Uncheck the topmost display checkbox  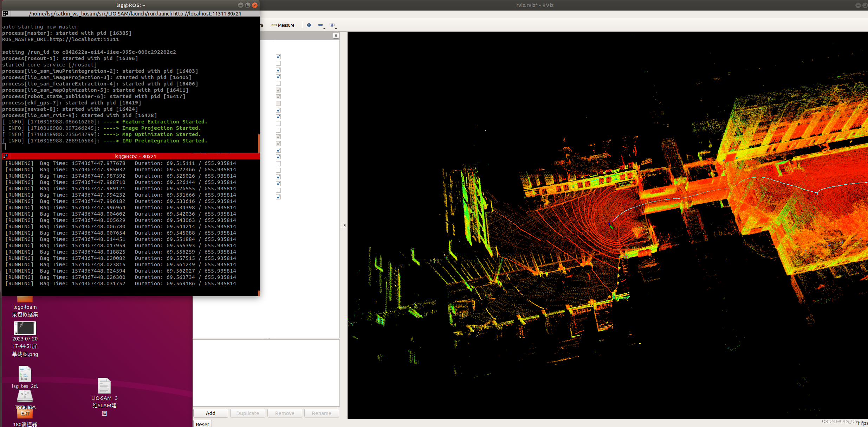coord(278,57)
